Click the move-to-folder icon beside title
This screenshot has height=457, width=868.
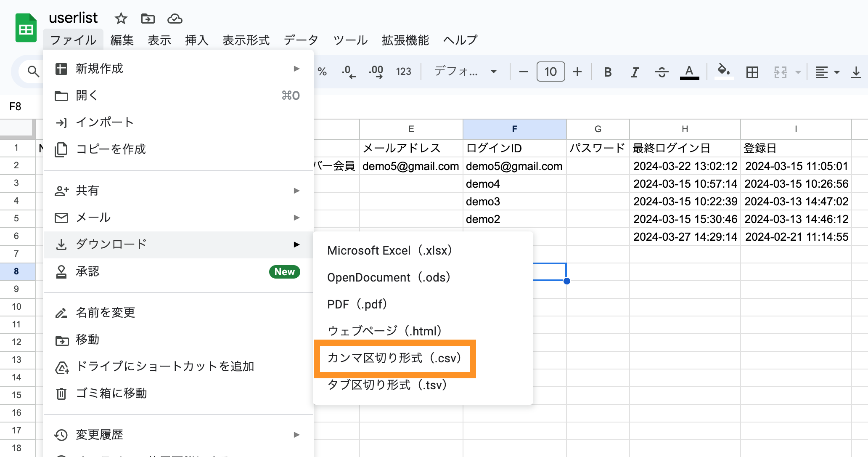pyautogui.click(x=148, y=19)
